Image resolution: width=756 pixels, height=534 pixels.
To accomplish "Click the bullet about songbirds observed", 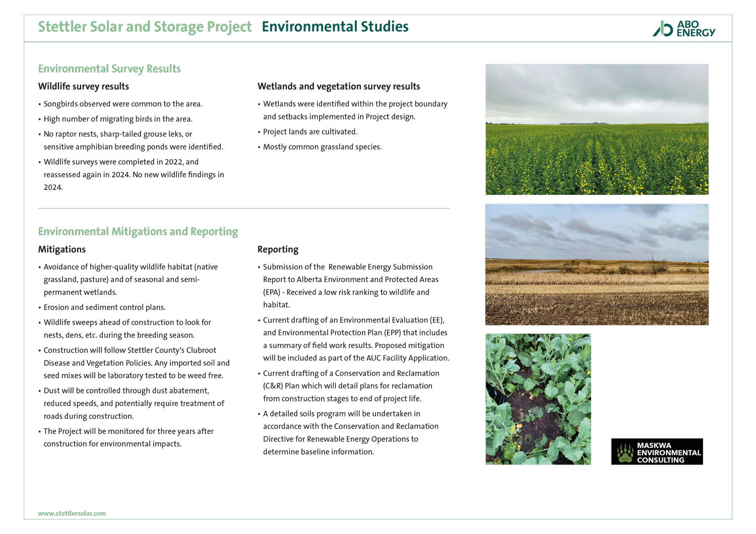I will [122, 104].
